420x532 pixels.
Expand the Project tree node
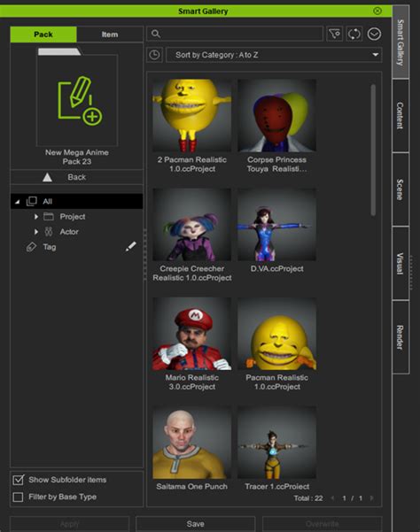[36, 217]
